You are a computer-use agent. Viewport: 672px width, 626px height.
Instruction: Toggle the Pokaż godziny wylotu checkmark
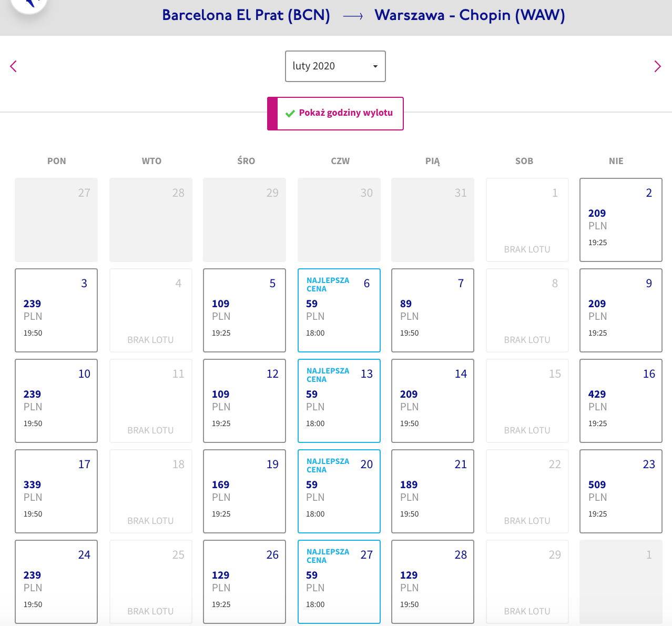290,113
